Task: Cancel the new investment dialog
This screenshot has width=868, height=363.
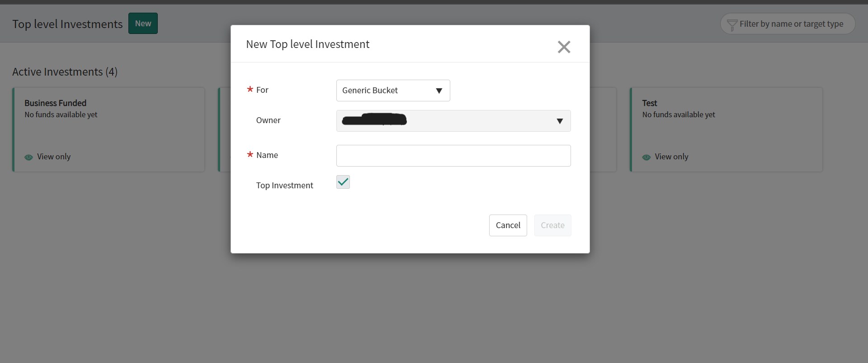Action: click(x=508, y=225)
